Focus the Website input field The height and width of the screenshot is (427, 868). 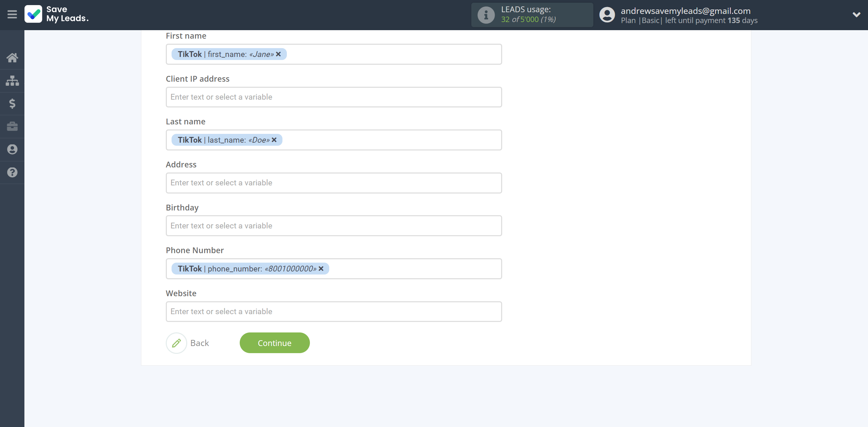pos(334,311)
